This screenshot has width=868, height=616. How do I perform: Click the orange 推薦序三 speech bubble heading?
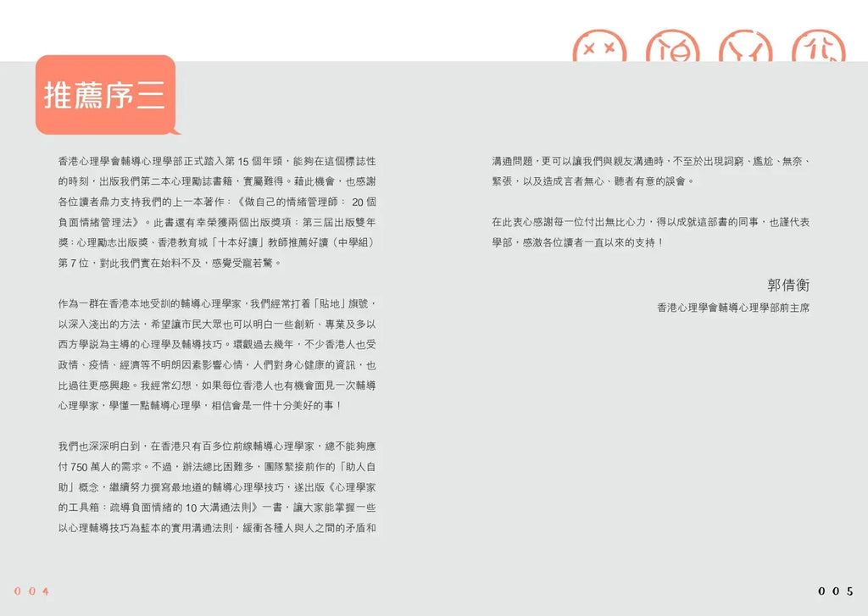pos(105,95)
